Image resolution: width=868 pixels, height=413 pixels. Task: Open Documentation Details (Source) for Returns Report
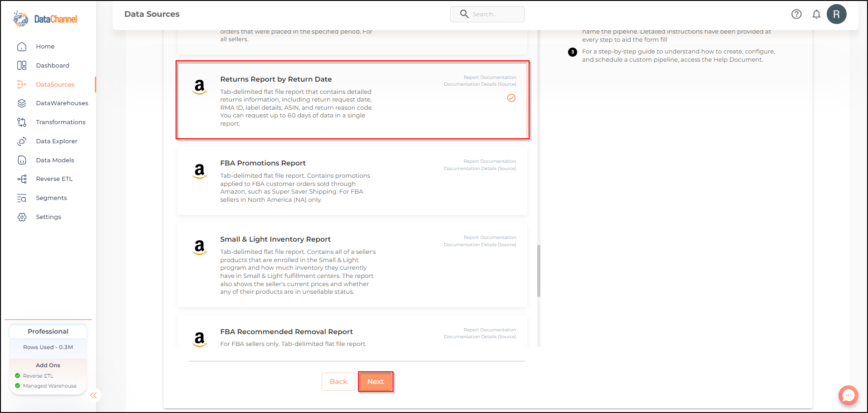[480, 84]
